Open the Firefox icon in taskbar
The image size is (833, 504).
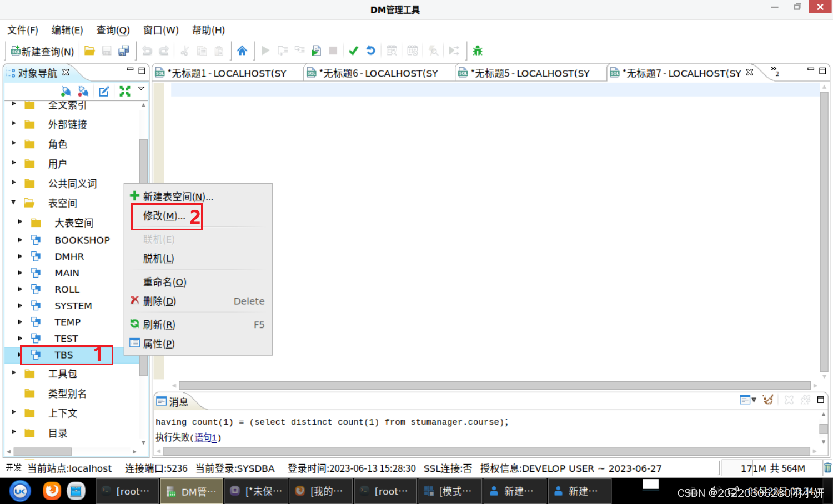pos(52,491)
